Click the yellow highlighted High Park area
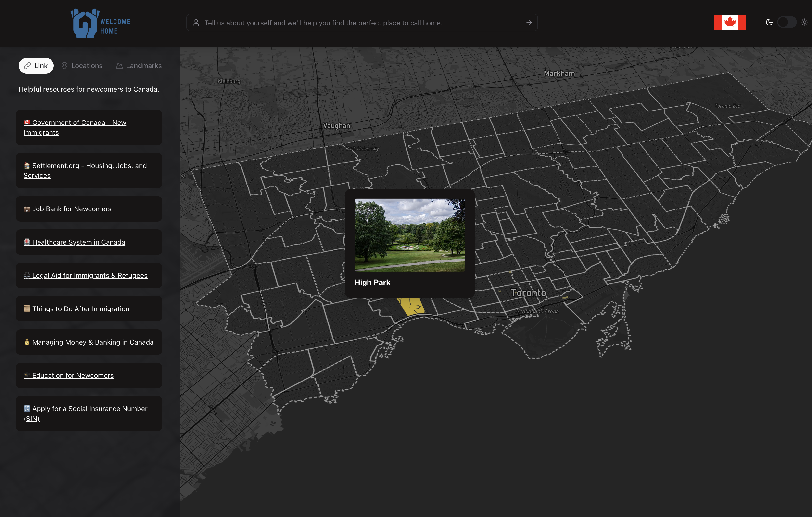The height and width of the screenshot is (517, 812). click(x=411, y=306)
